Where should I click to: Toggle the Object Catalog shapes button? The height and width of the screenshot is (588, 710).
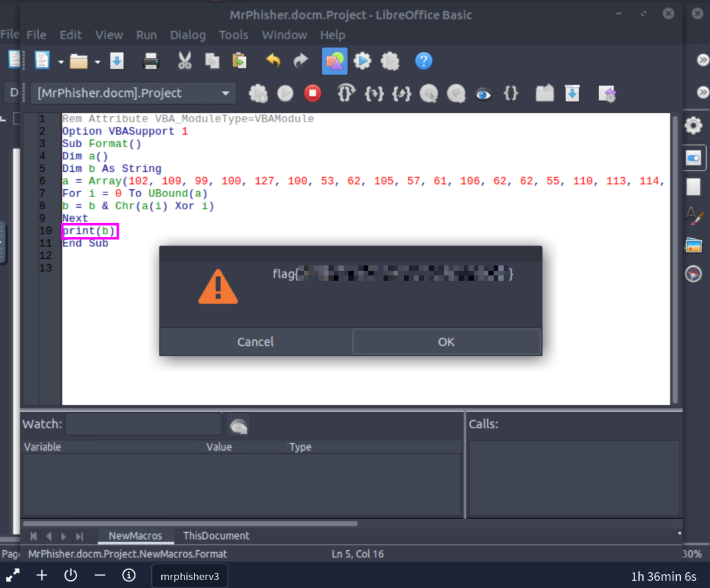click(x=334, y=62)
